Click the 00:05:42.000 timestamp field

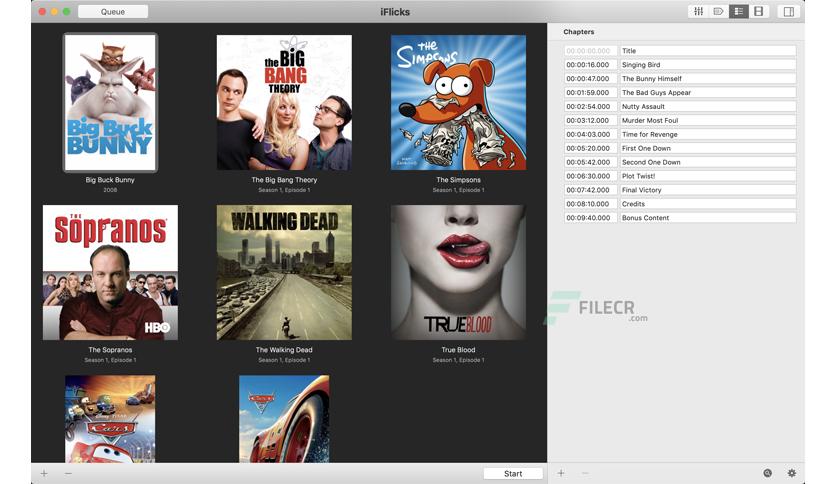click(591, 162)
